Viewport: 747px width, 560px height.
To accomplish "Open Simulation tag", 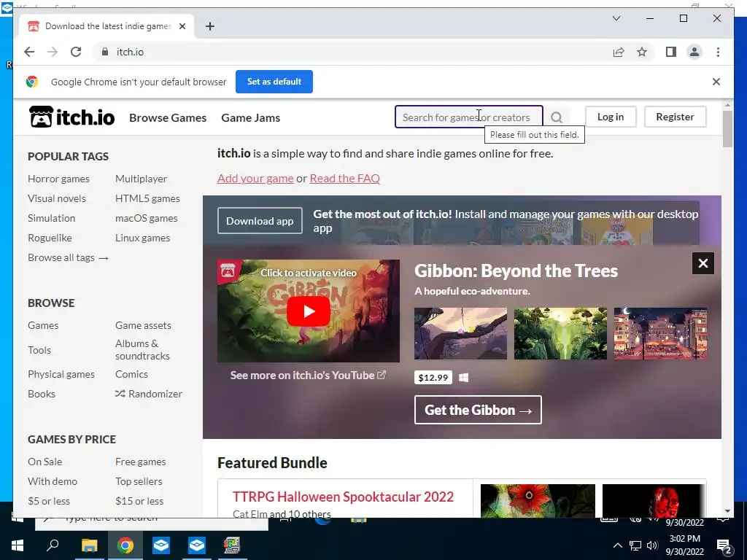I will click(52, 218).
